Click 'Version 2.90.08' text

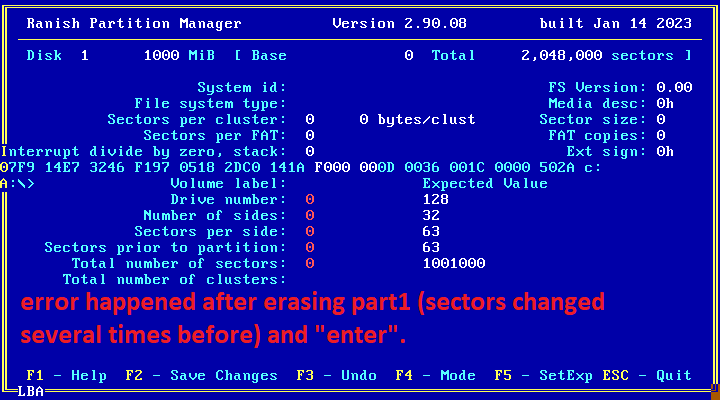click(x=399, y=23)
